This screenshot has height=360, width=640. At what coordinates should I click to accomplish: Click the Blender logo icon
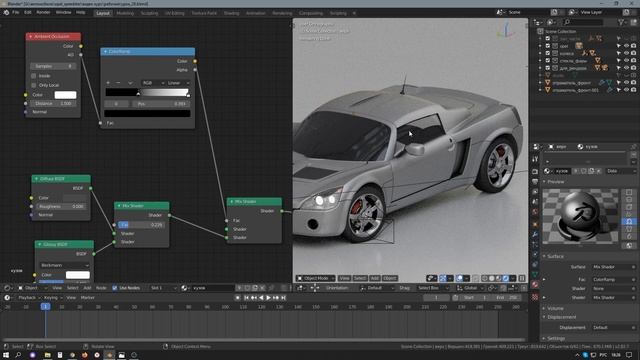pyautogui.click(x=6, y=13)
